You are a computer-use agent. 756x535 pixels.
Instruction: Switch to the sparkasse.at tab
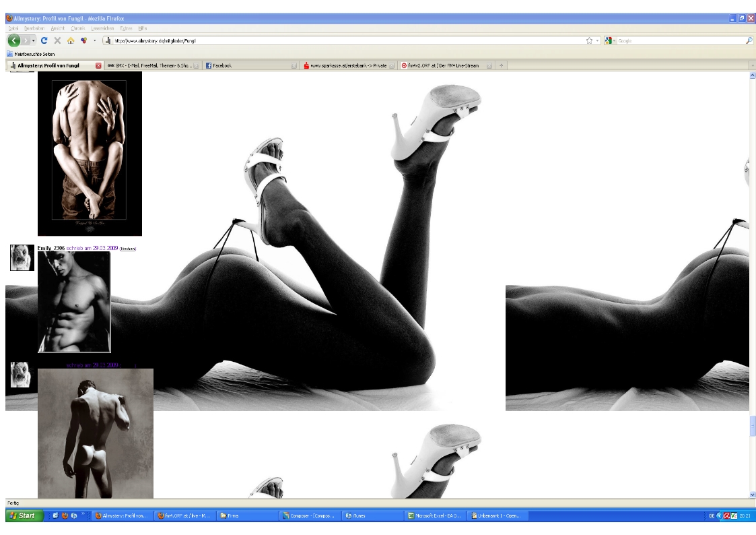click(x=348, y=65)
